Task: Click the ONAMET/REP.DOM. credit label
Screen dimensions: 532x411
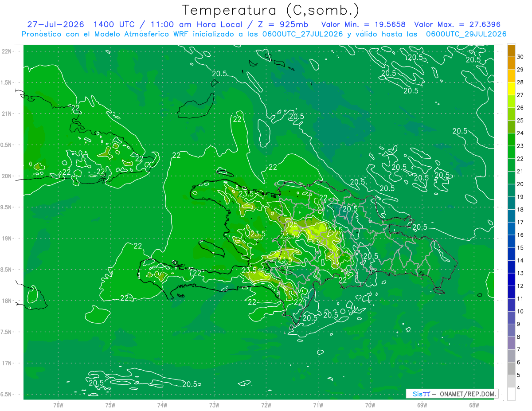Action: (x=467, y=394)
